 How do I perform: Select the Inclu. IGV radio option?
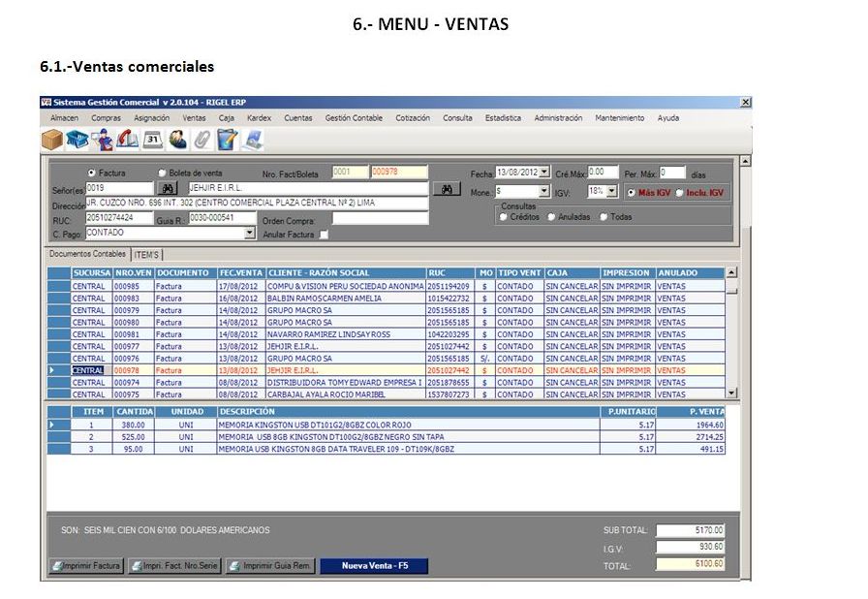click(680, 193)
